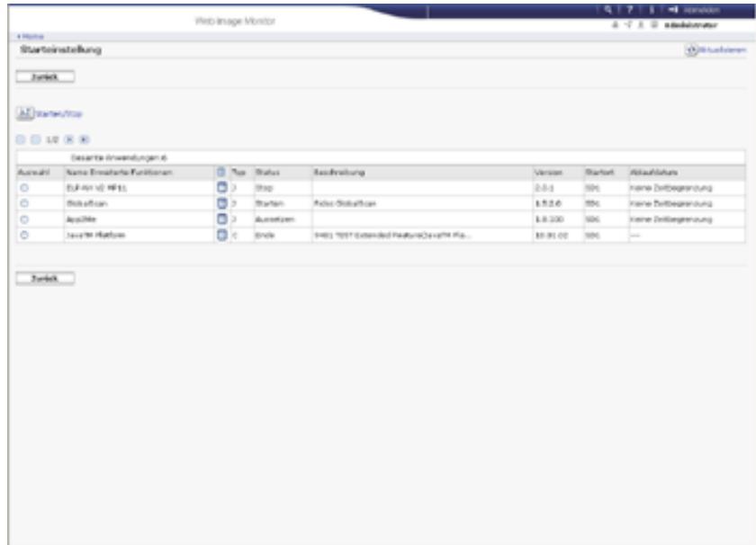Click the Starten/Stop icon
Image resolution: width=756 pixels, height=545 pixels.
[24, 113]
